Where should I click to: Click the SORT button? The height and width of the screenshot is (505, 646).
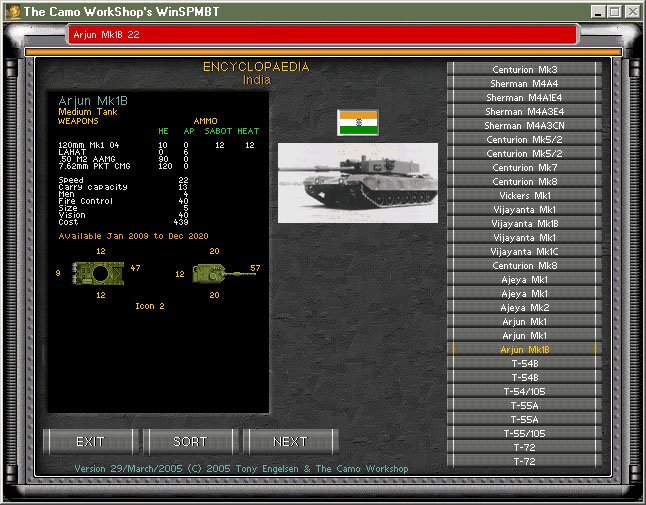[x=190, y=442]
